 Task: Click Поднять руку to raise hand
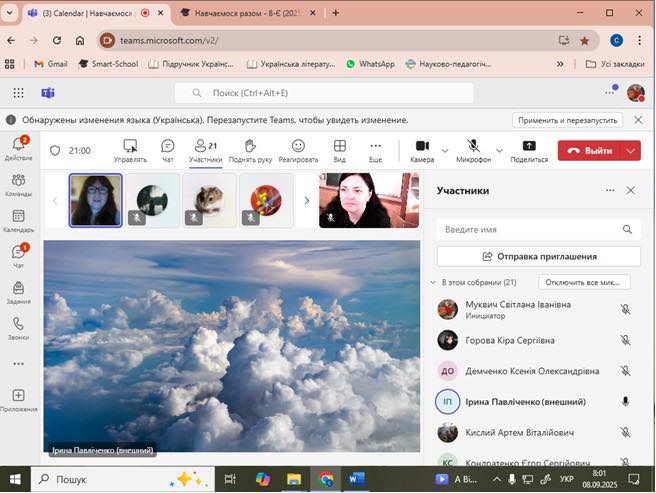[248, 150]
